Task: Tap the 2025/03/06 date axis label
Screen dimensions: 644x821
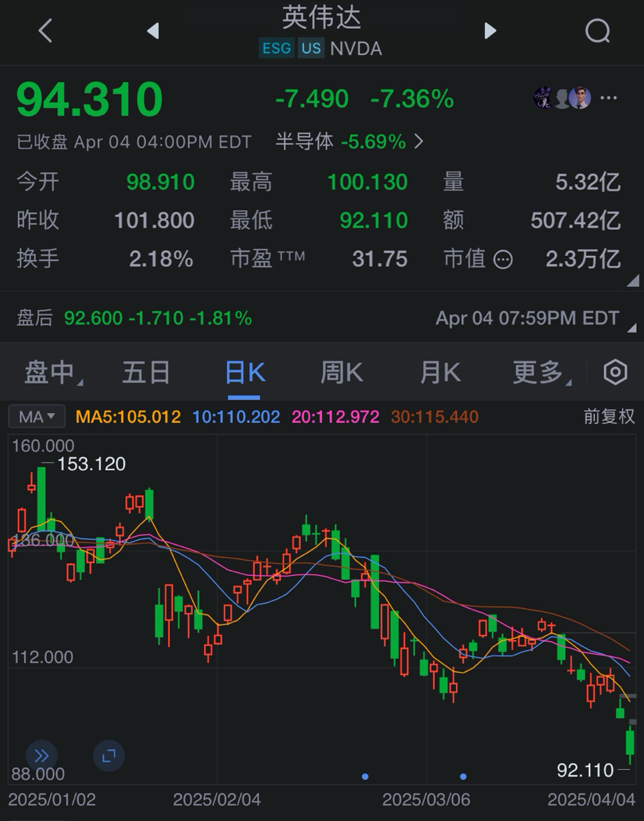Action: [x=427, y=800]
